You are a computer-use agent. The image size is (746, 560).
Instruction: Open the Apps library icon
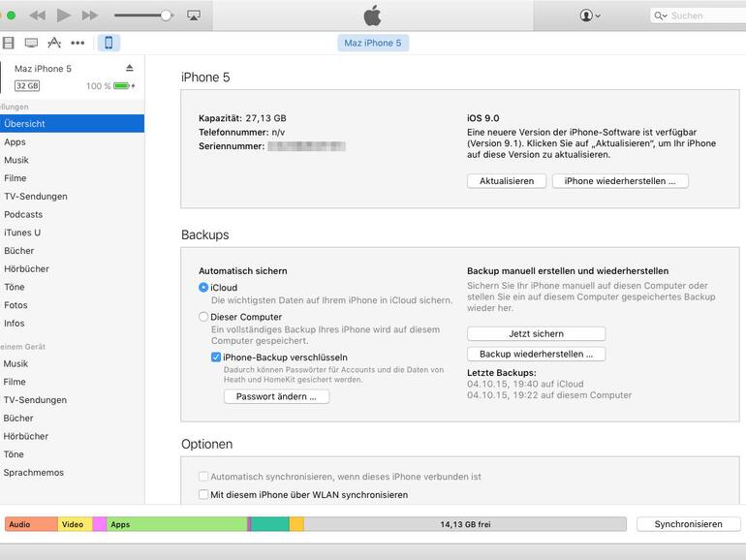pyautogui.click(x=54, y=43)
